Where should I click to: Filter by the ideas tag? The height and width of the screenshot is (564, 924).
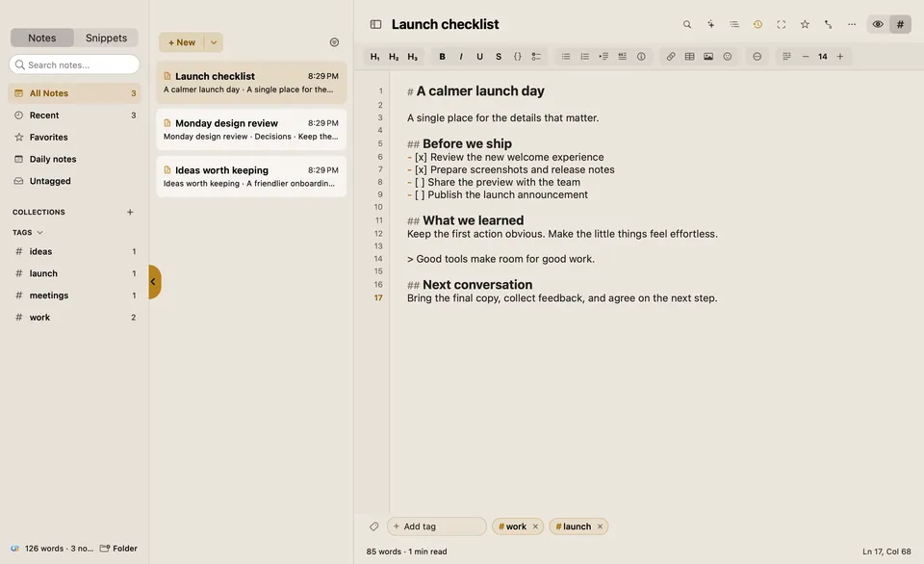tap(74, 251)
